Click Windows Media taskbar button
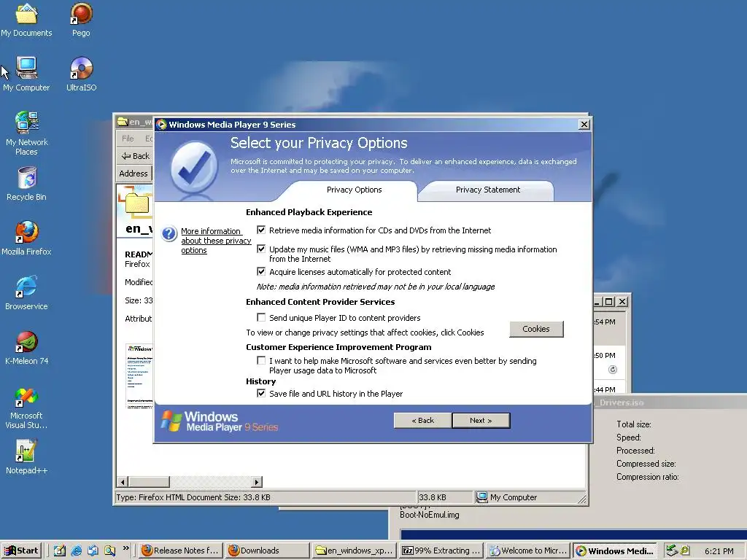Image resolution: width=747 pixels, height=560 pixels. pyautogui.click(x=615, y=551)
